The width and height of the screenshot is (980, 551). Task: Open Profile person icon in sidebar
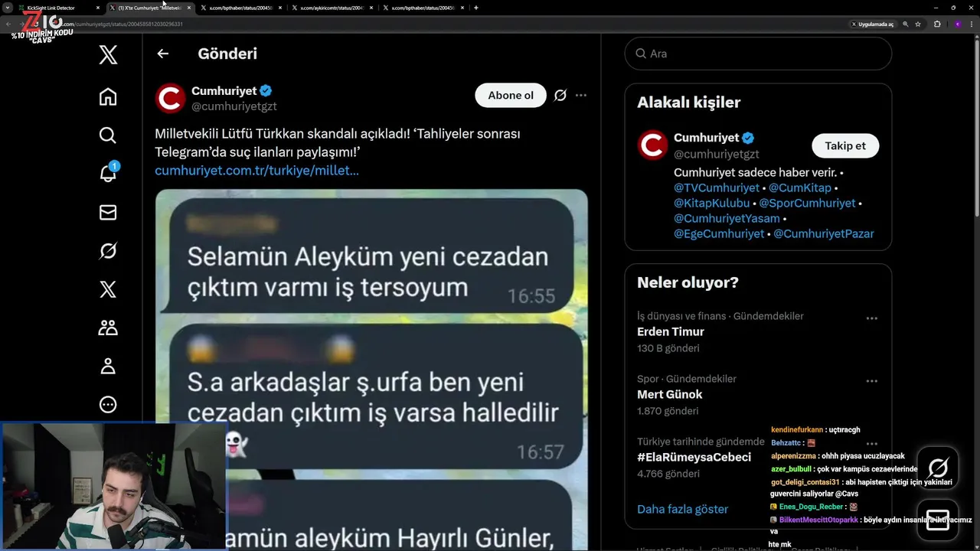click(108, 366)
